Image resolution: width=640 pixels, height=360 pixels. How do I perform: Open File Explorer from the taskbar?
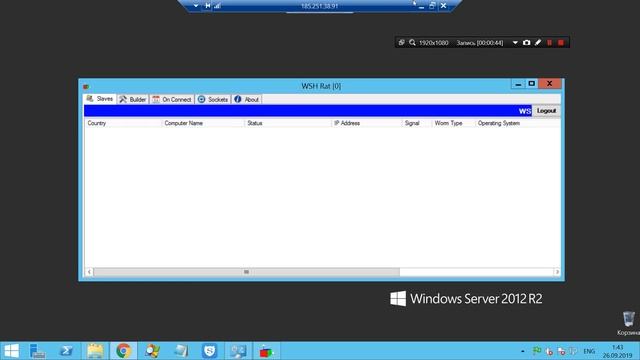coord(95,351)
